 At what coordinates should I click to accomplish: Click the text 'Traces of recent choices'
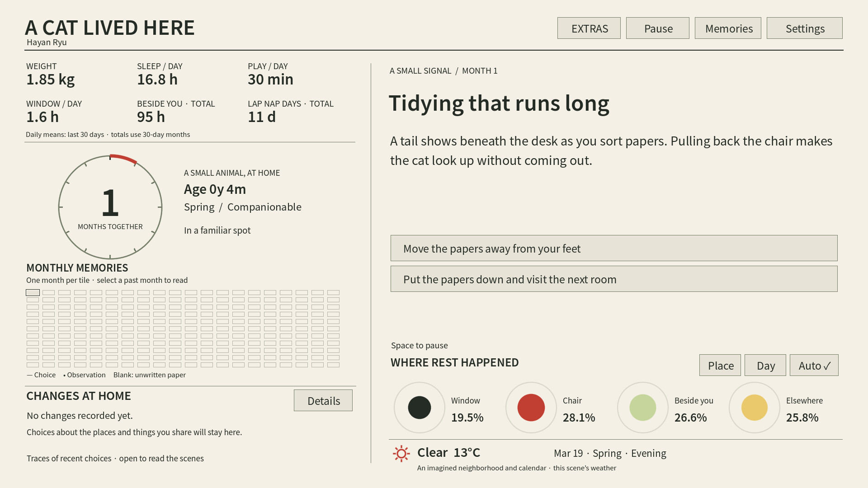tap(69, 458)
